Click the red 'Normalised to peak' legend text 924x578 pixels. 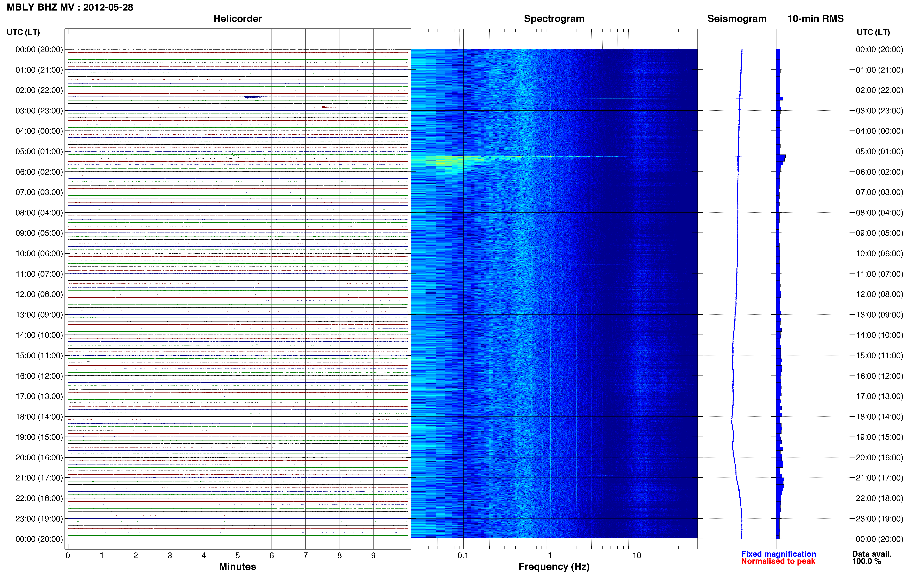[778, 561]
